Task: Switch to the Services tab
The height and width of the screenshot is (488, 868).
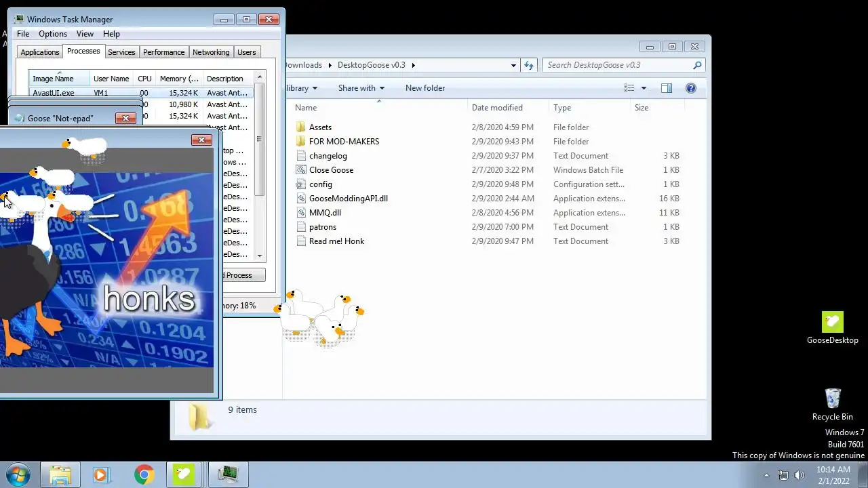Action: [121, 52]
